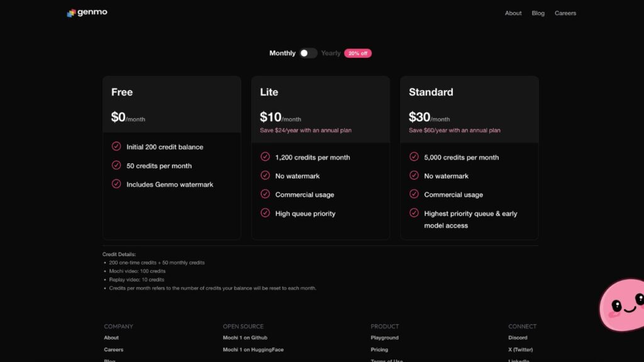This screenshot has height=362, width=644.
Task: Open the About page in top navigation
Action: [513, 13]
